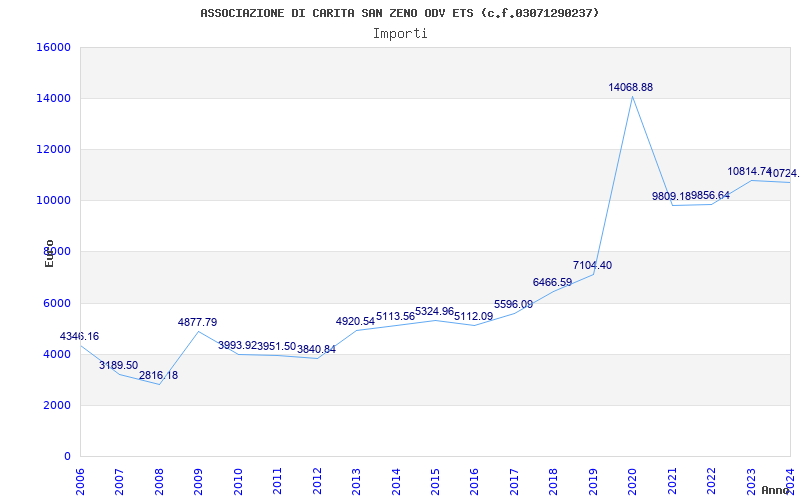Image resolution: width=800 pixels, height=500 pixels.
Task: Click data label 6466.59
Action: 553,282
